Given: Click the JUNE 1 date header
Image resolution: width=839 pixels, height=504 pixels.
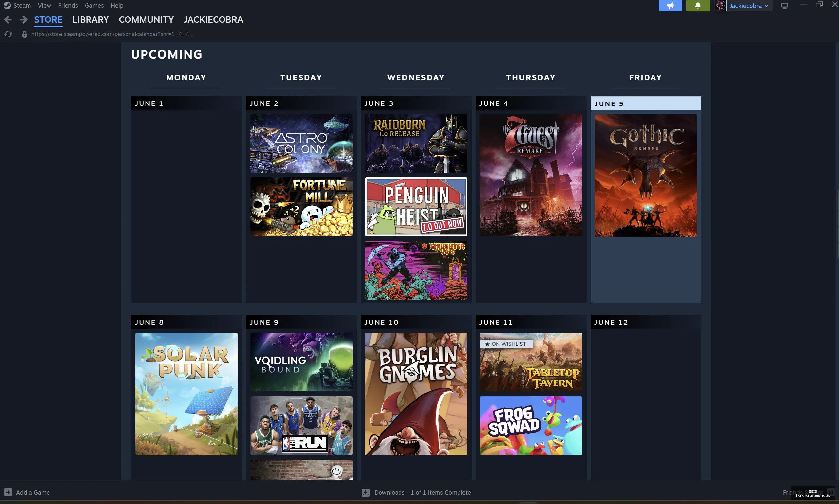Looking at the screenshot, I should 186,103.
